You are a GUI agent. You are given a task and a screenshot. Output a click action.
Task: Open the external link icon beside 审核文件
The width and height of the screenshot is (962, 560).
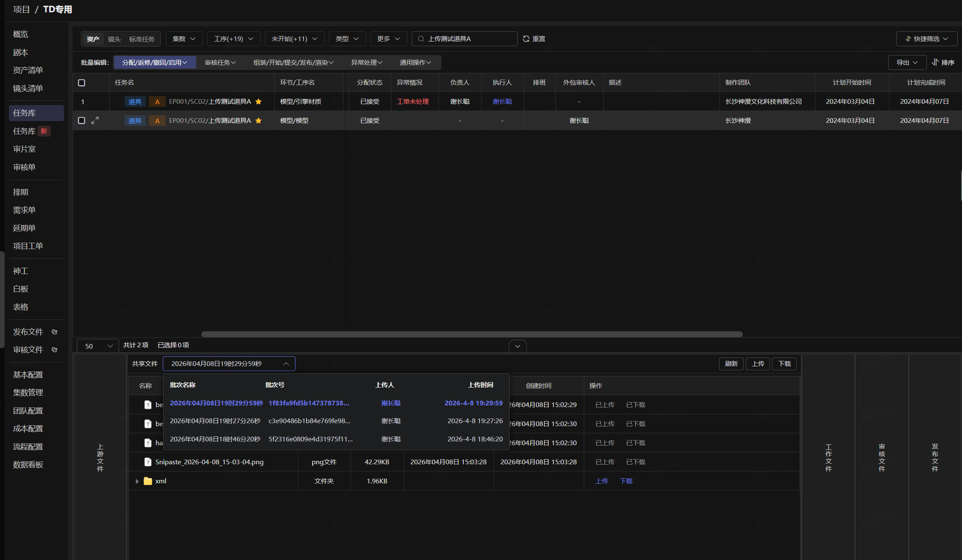[54, 349]
